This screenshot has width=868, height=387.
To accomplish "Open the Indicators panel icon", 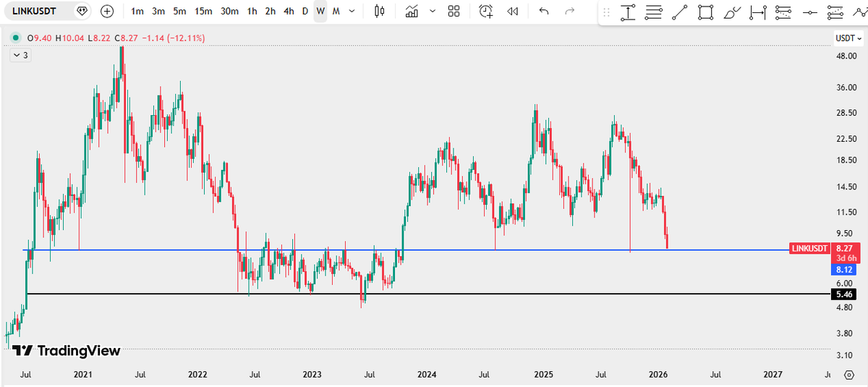I will click(x=412, y=11).
